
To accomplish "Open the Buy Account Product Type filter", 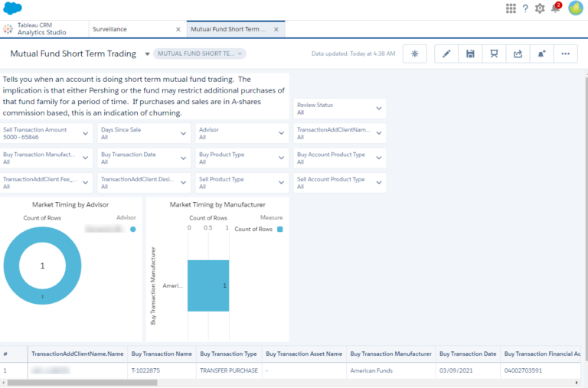I will [340, 158].
